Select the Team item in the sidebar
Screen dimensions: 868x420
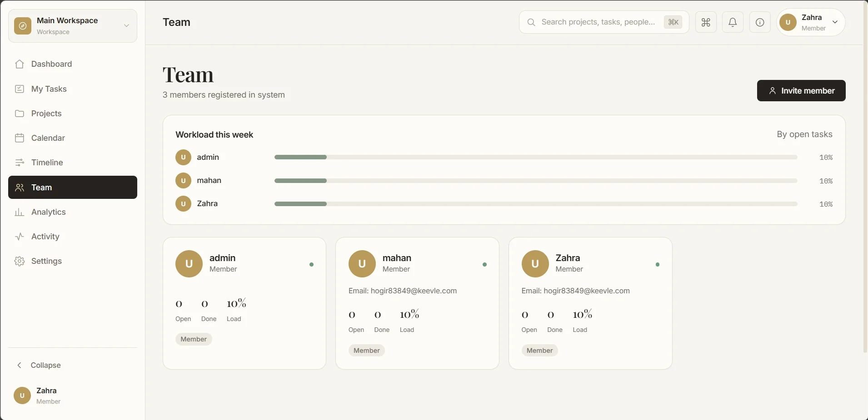pos(73,187)
